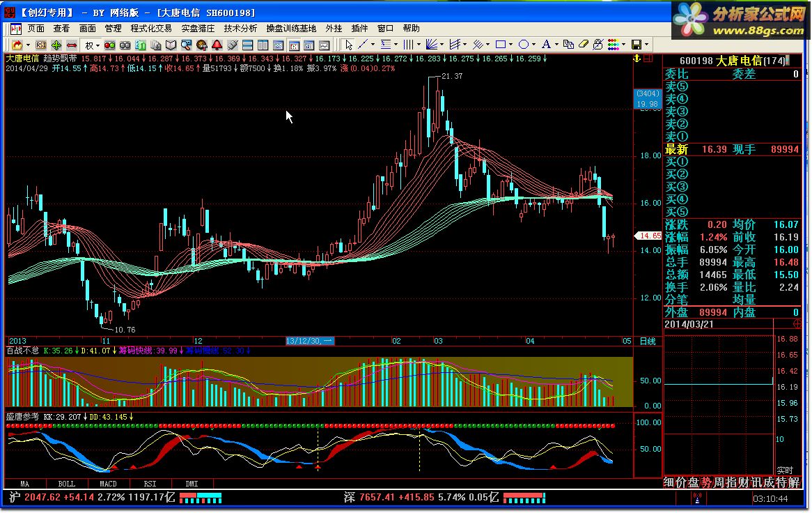Open the 程式化交易 menu
812x513 pixels.
coord(150,29)
